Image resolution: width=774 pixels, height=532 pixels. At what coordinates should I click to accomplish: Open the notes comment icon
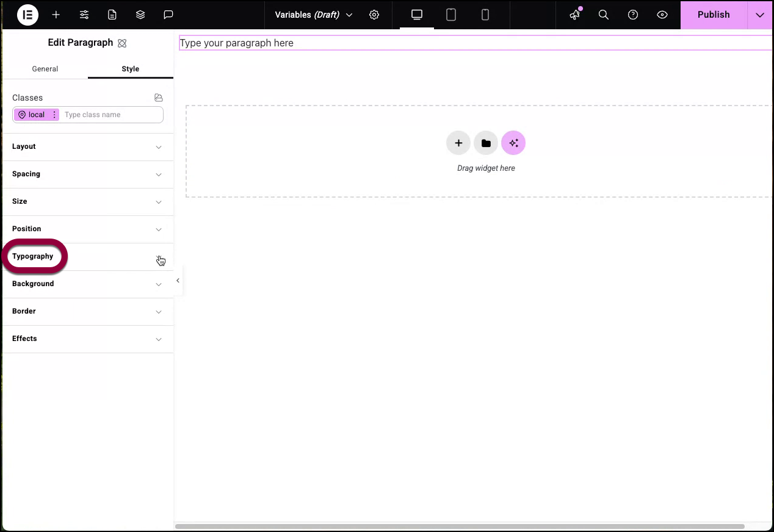point(168,15)
